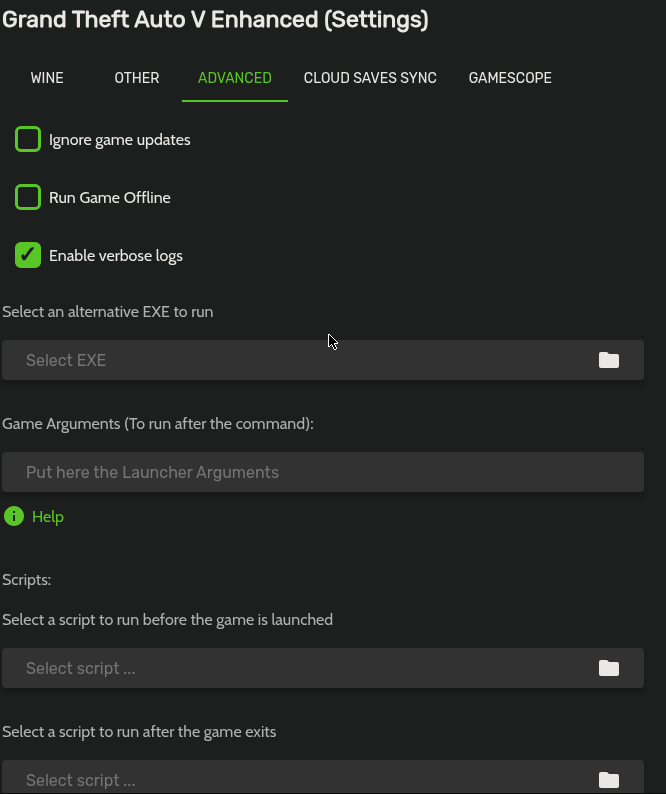Screen dimensions: 666x794
Task: Click 'Enable verbose logs' label text
Action: (x=115, y=255)
